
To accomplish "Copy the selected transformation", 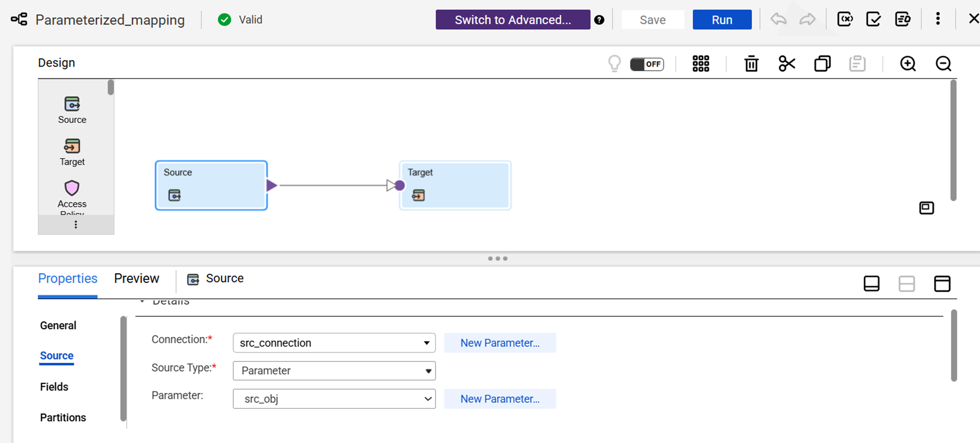I will (822, 64).
